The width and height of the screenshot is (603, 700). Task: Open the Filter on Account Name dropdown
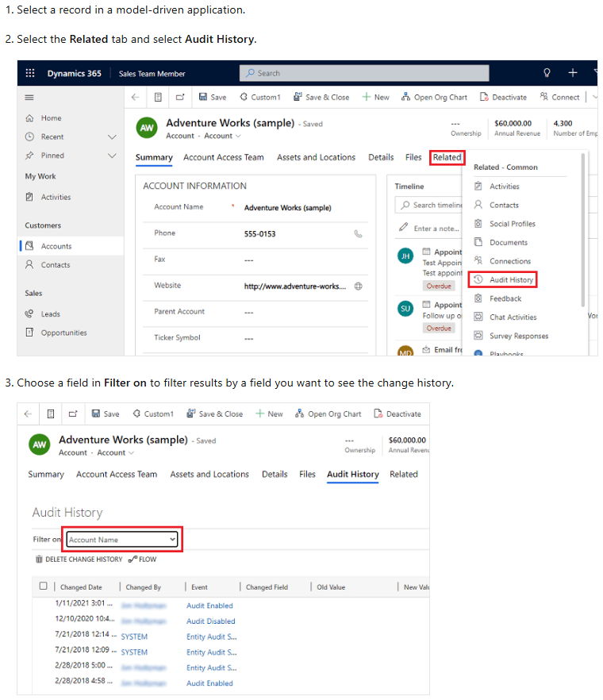click(x=122, y=540)
